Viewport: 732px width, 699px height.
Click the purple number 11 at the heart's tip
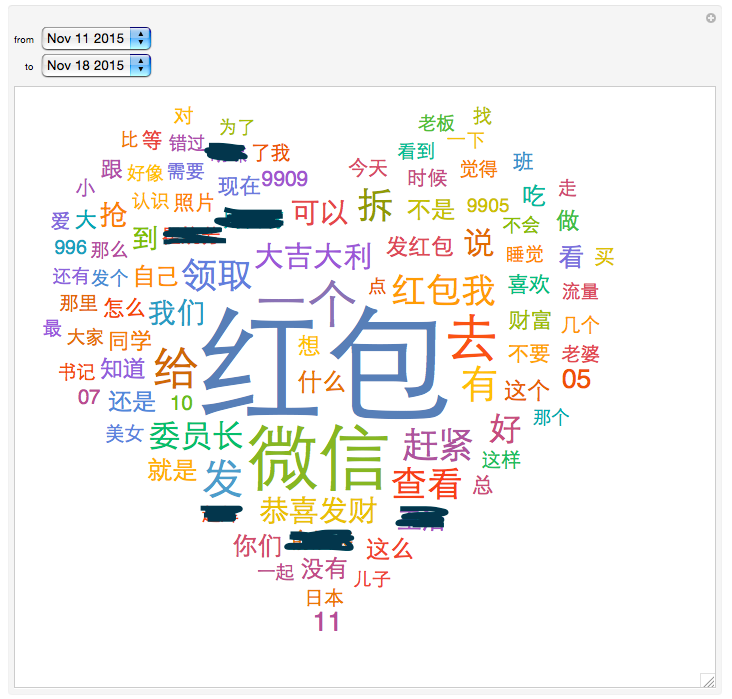click(x=327, y=622)
